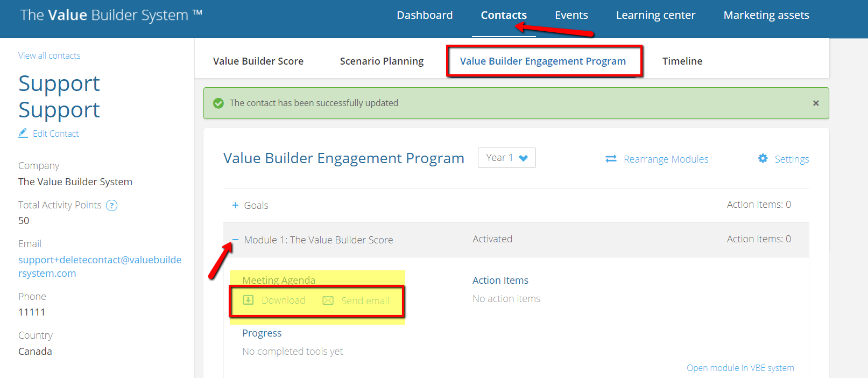Screen dimensions: 868x378
Task: Click the Action Items heading
Action: pyautogui.click(x=500, y=281)
